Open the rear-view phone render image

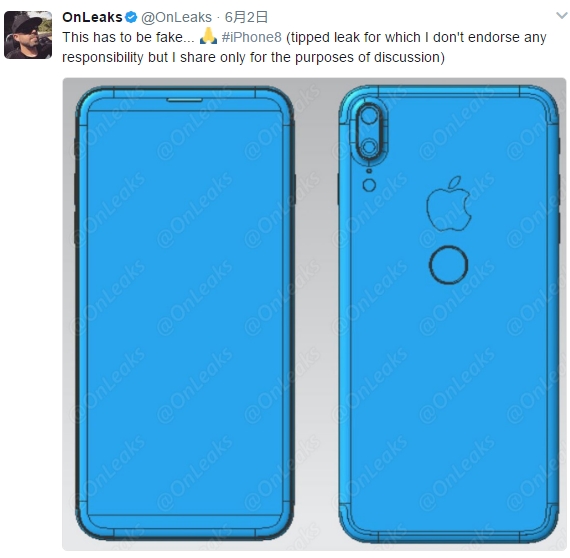click(x=449, y=314)
